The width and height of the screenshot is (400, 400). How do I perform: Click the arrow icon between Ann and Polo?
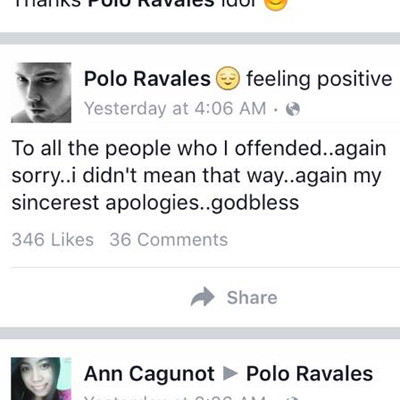pyautogui.click(x=230, y=374)
